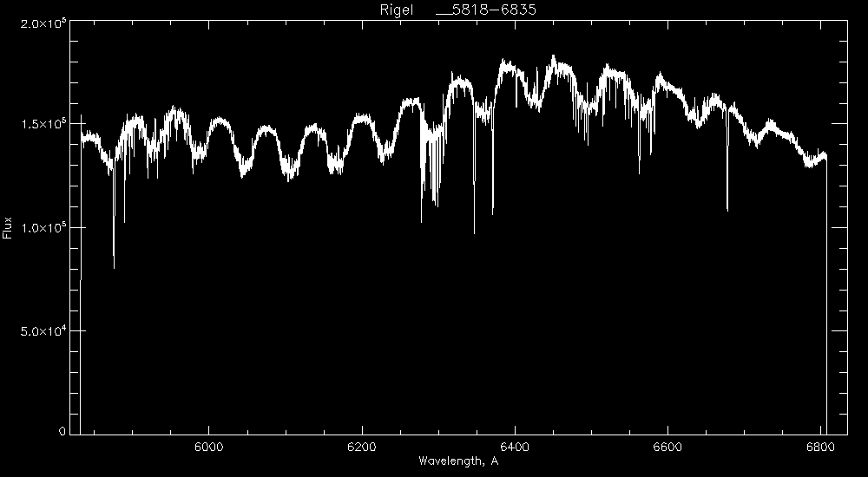
Task: Click the 6600 wavelength tick label
Action: point(667,447)
